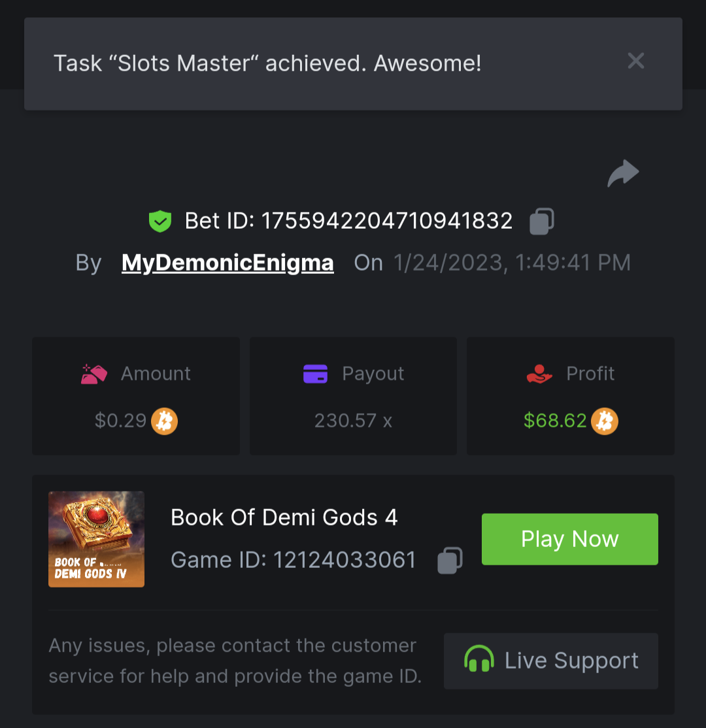This screenshot has height=728, width=706.
Task: Copy the Game ID to clipboard
Action: click(450, 560)
